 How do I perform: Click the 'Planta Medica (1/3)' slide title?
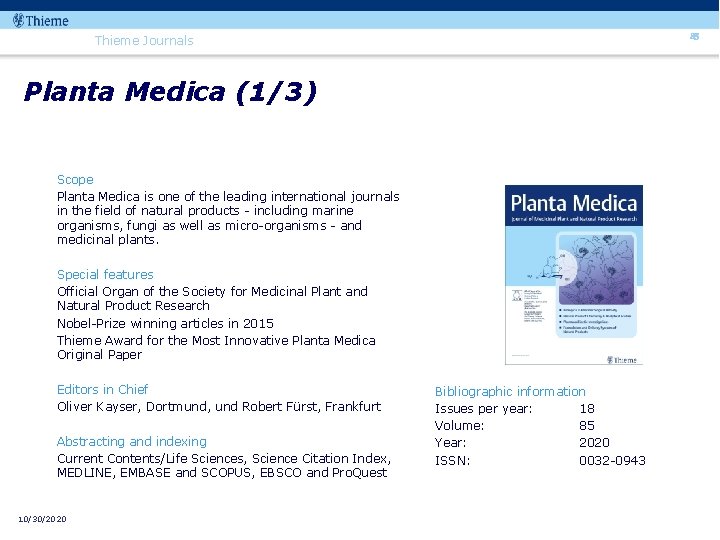coord(170,92)
